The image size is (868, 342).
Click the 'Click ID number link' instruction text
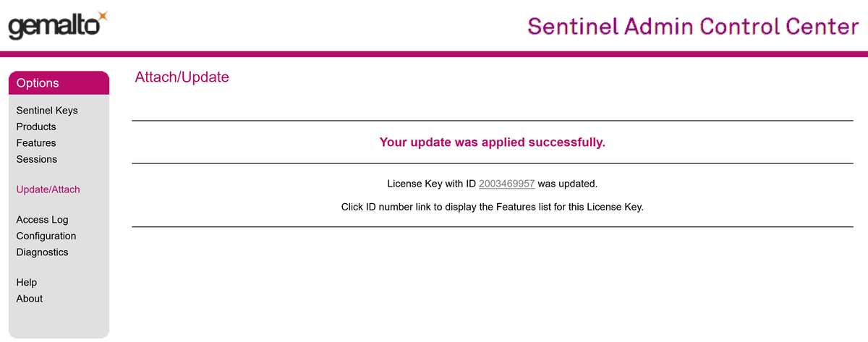click(x=492, y=207)
